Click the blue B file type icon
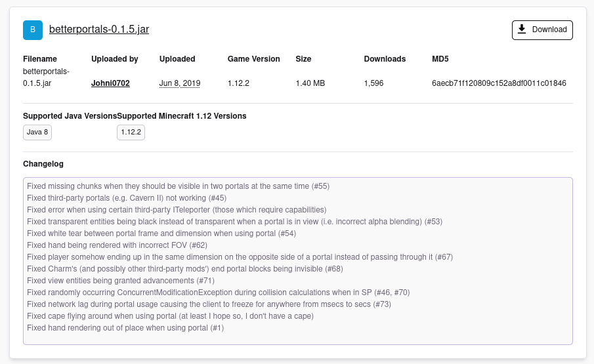The image size is (594, 364). coord(33,30)
